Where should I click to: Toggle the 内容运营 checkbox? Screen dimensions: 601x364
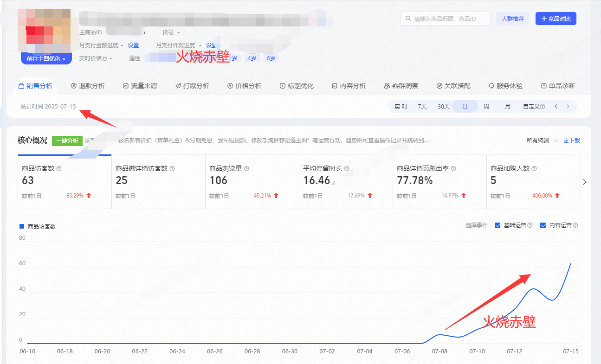[543, 225]
